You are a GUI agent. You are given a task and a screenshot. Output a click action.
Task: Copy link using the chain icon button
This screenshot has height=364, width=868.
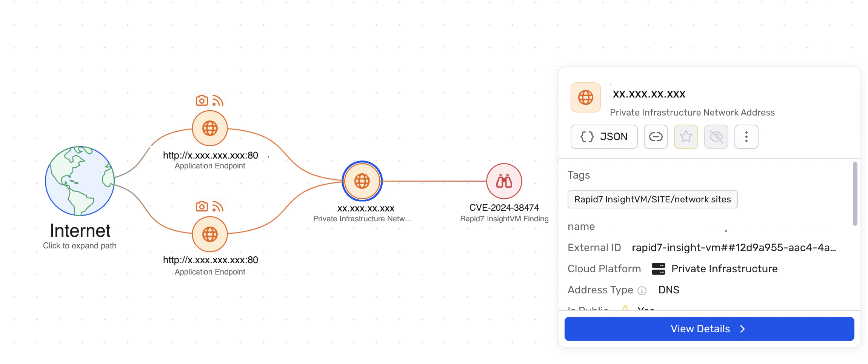[656, 137]
